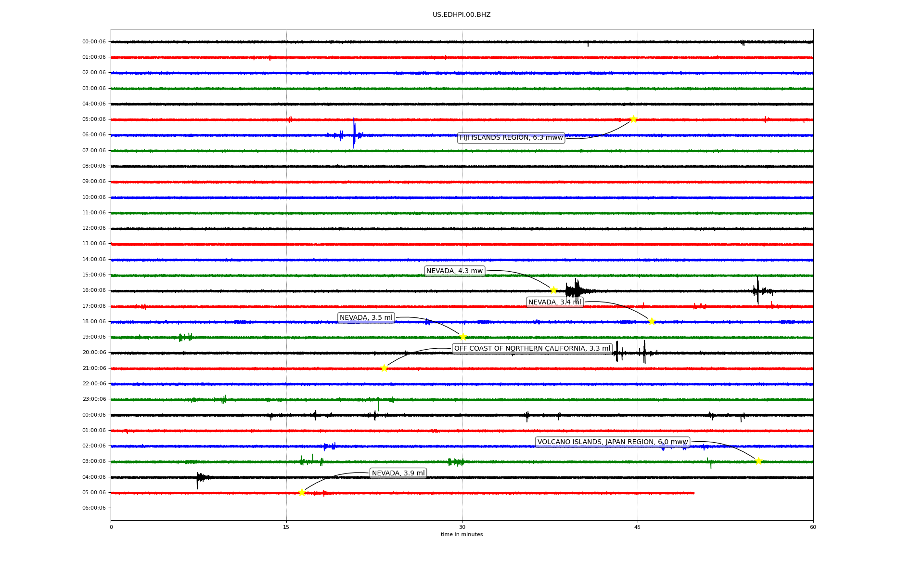Viewport: 924px width, 578px height.
Task: Click the burst on the 04:00:06 black trace
Action: (198, 478)
